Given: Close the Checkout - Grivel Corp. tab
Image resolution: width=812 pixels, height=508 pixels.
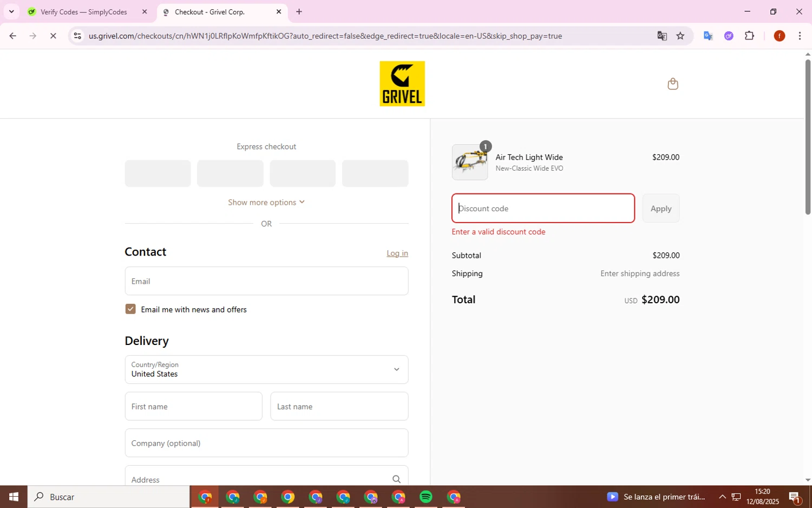Looking at the screenshot, I should click(279, 11).
